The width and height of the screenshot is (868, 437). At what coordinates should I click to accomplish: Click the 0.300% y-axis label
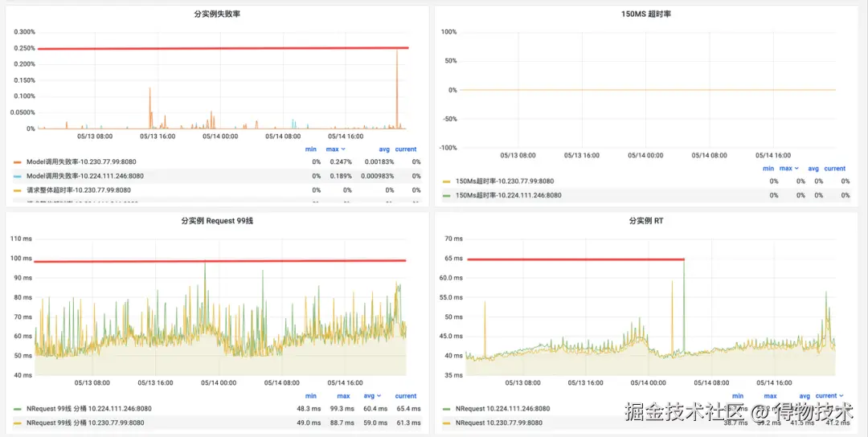24,32
